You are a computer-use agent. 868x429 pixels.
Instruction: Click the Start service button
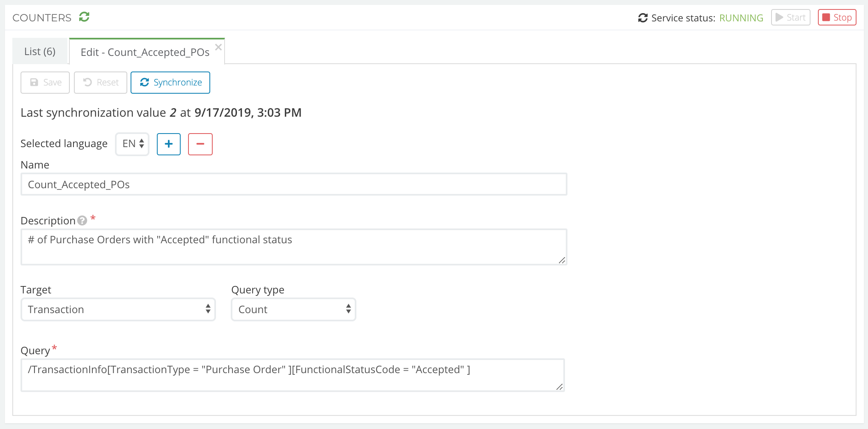pyautogui.click(x=790, y=18)
